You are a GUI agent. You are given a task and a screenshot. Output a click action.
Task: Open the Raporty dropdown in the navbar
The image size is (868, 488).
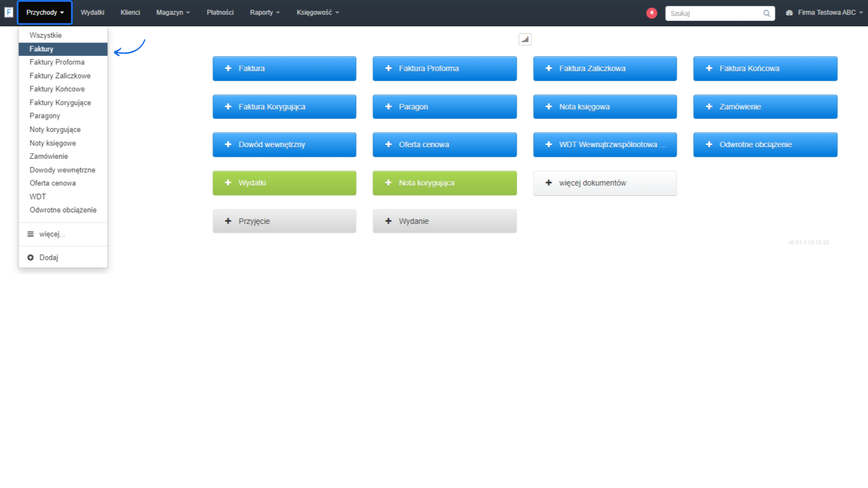click(x=264, y=13)
